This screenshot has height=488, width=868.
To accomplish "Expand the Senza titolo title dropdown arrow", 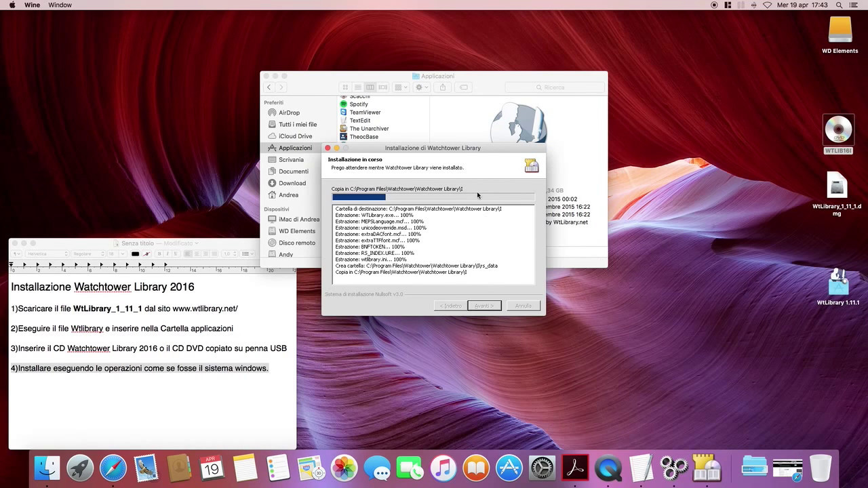I will coord(197,243).
